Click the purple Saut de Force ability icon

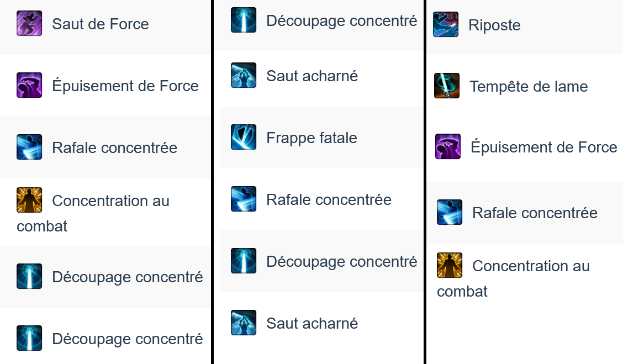click(29, 23)
